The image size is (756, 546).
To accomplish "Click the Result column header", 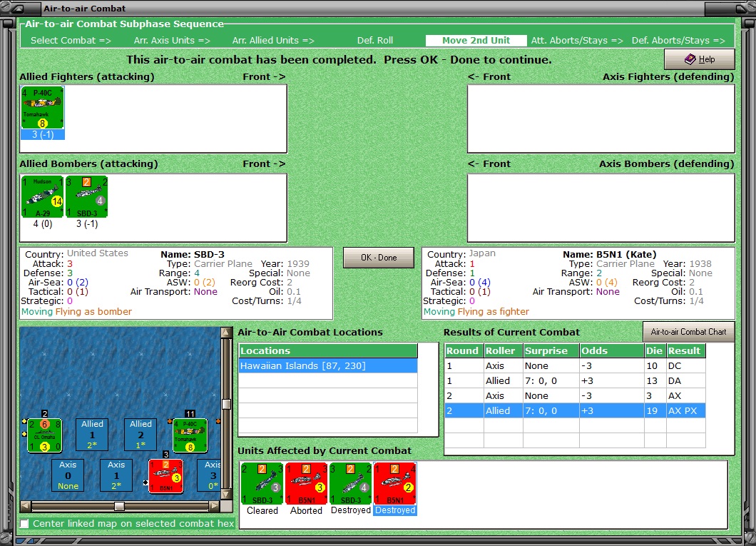I will point(686,350).
